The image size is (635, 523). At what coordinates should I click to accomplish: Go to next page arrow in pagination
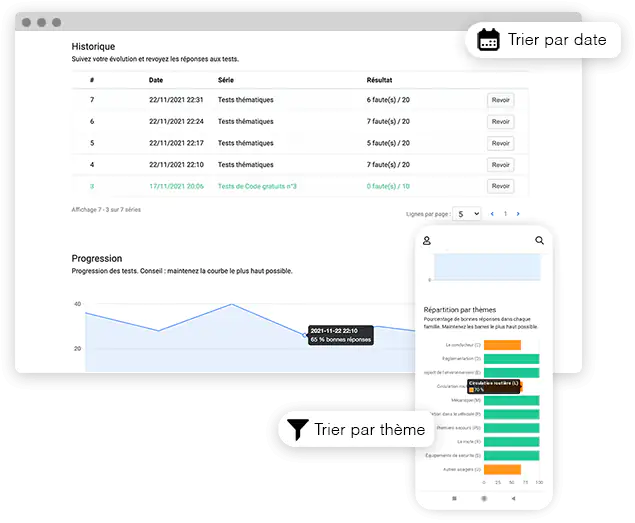pos(518,214)
